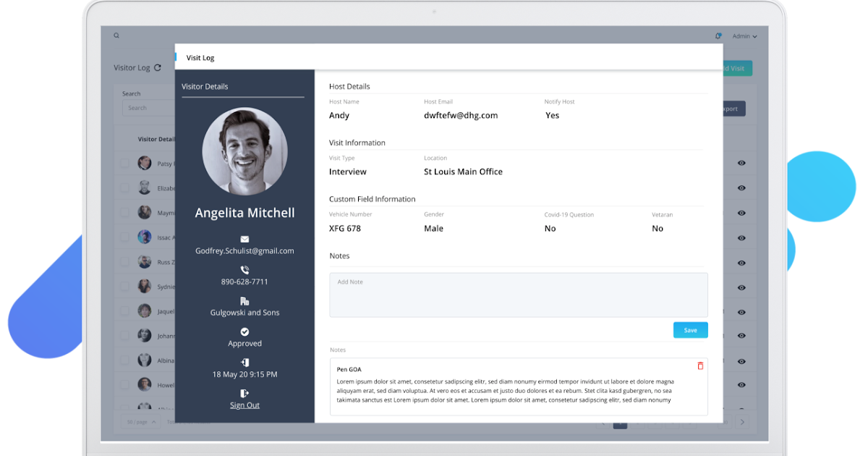Click the approved badge icon
This screenshot has width=868, height=456.
[244, 330]
